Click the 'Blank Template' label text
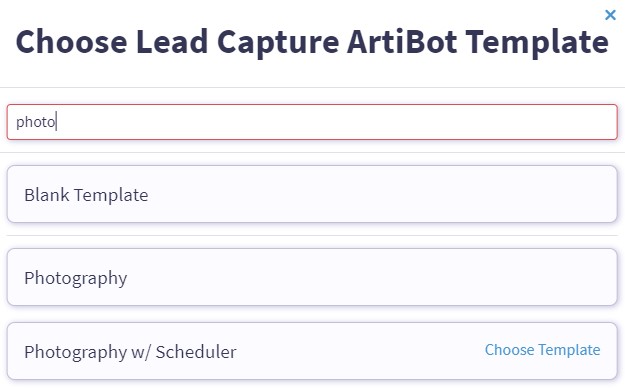 (x=86, y=195)
